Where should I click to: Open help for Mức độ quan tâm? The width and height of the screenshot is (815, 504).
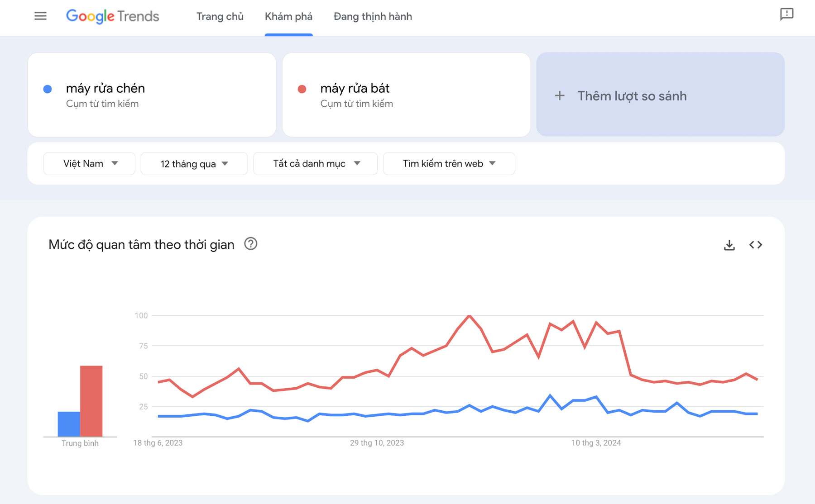coord(250,244)
